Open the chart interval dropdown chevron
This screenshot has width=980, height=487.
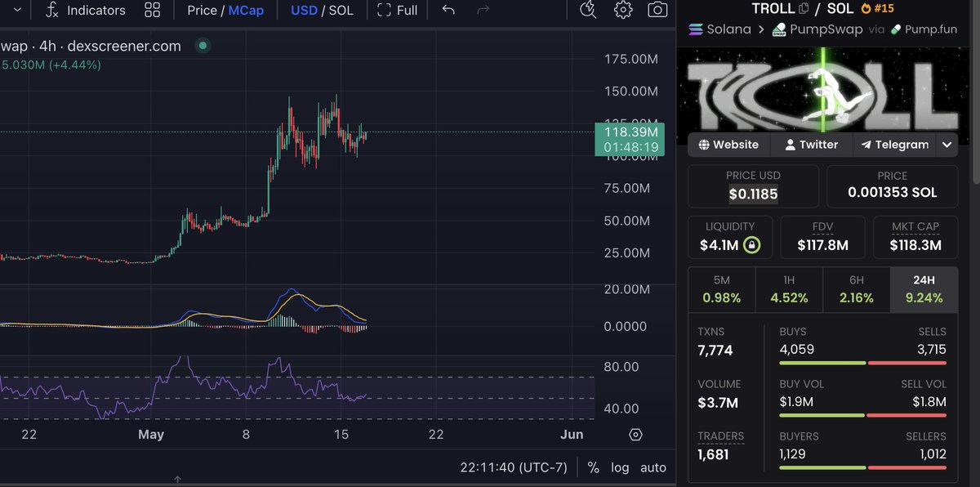(x=17, y=10)
